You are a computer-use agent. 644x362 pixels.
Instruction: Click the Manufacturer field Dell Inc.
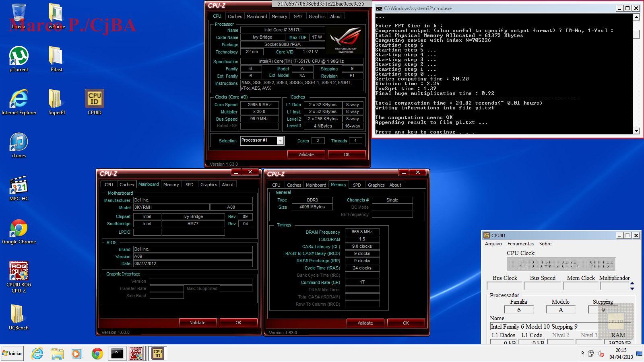click(x=193, y=200)
